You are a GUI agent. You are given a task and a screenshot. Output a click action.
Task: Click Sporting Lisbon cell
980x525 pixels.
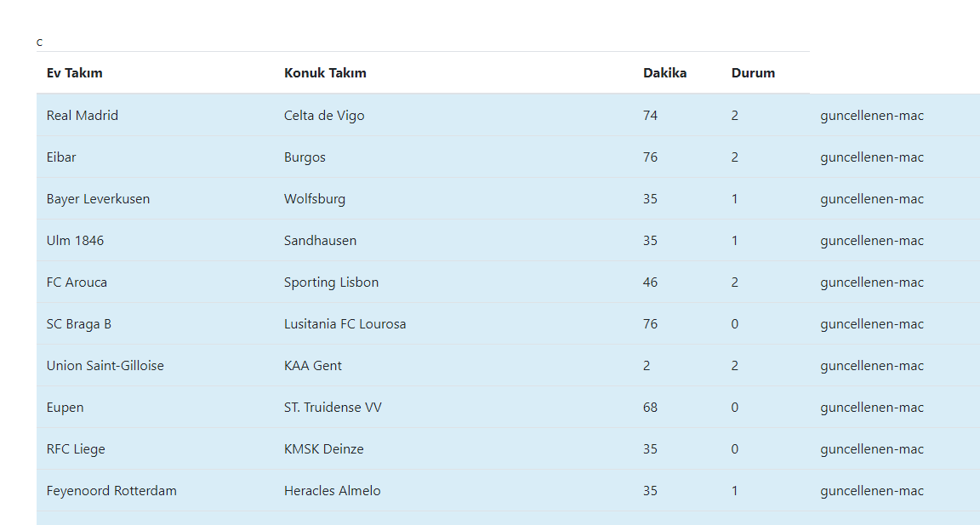tap(331, 282)
